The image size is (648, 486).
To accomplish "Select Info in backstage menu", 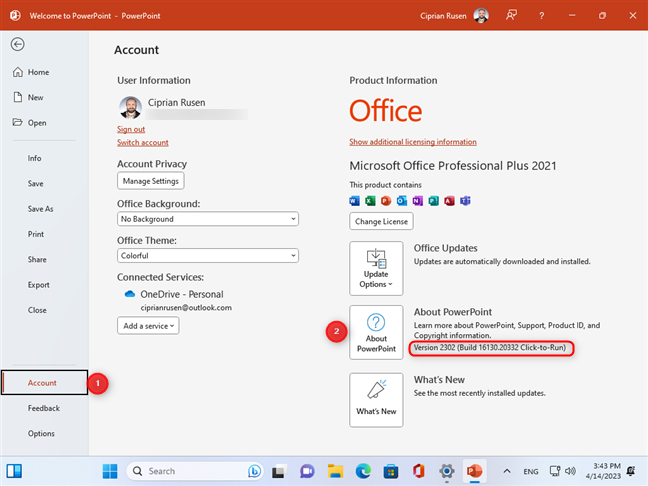I will pyautogui.click(x=34, y=158).
